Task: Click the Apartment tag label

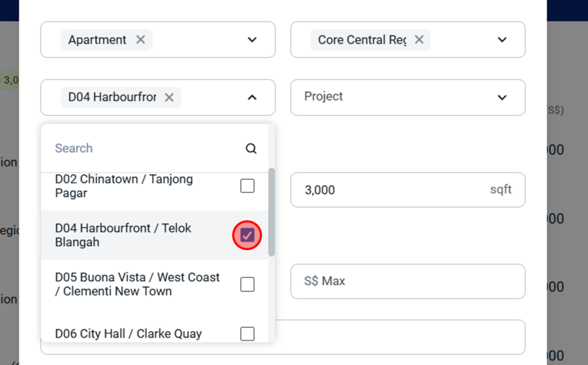Action: [x=97, y=40]
